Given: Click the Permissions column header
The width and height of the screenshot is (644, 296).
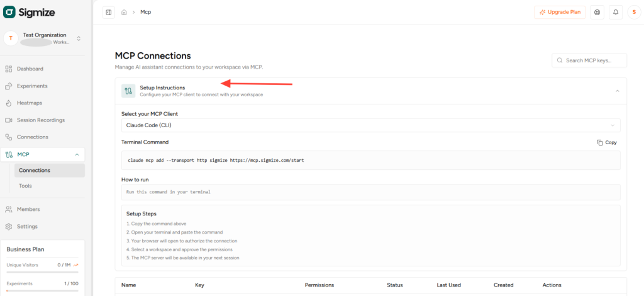Looking at the screenshot, I should point(319,285).
